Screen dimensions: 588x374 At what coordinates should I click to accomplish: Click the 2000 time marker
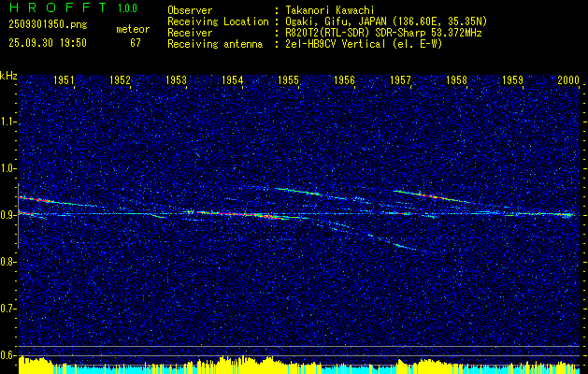click(x=568, y=79)
